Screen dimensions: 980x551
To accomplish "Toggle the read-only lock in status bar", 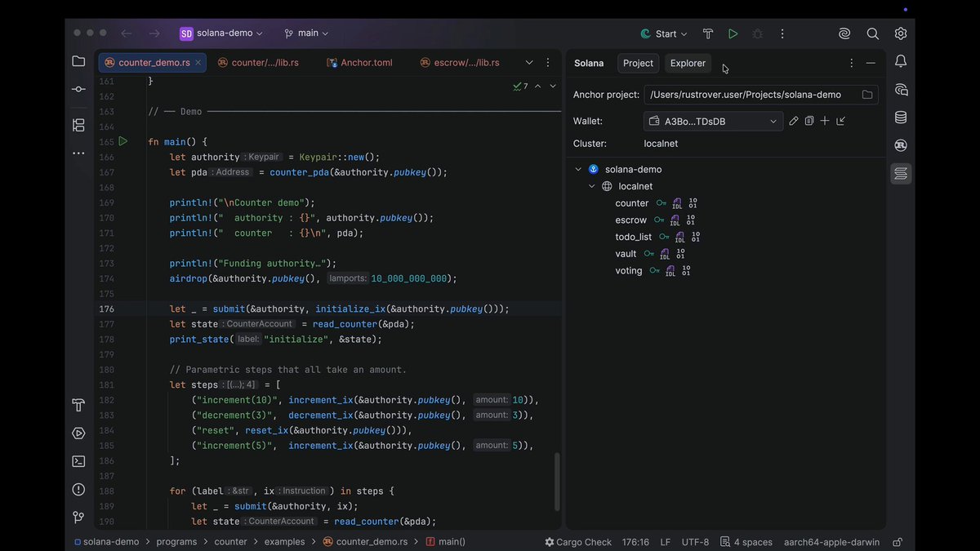I will (898, 542).
